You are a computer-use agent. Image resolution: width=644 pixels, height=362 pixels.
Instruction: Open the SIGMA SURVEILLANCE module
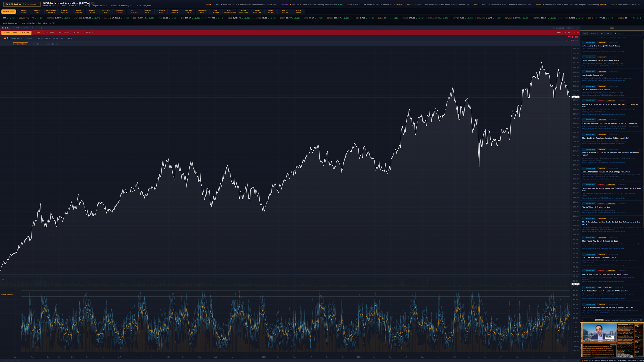[231, 11]
